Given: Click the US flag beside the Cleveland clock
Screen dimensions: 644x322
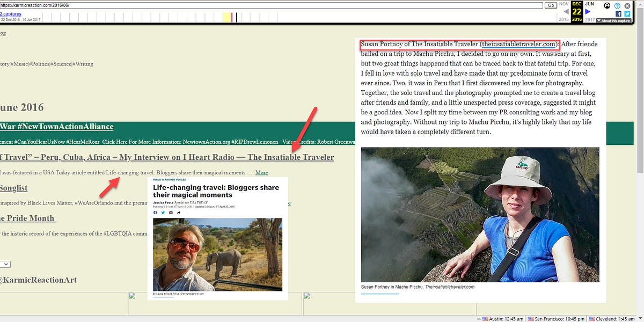Looking at the screenshot, I should (592, 318).
